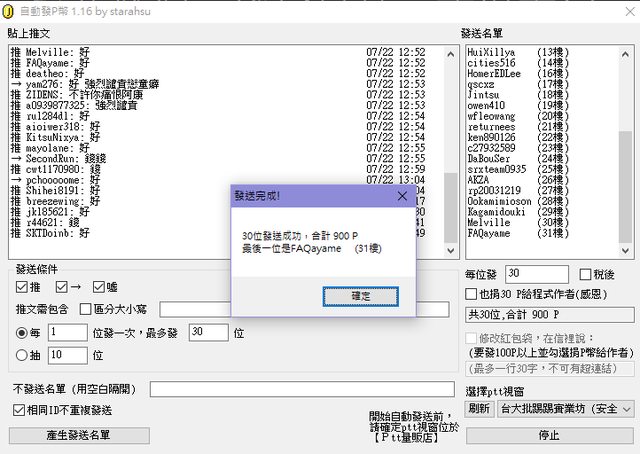This screenshot has height=454, width=640.
Task: Close the 發送完成 dialog with the X
Action: 402,196
